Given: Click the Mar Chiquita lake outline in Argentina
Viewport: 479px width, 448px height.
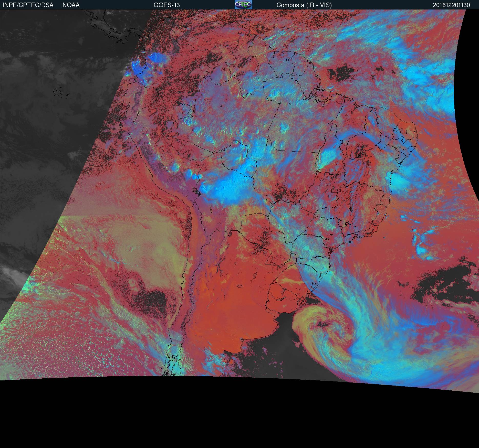Looking at the screenshot, I should click(240, 287).
